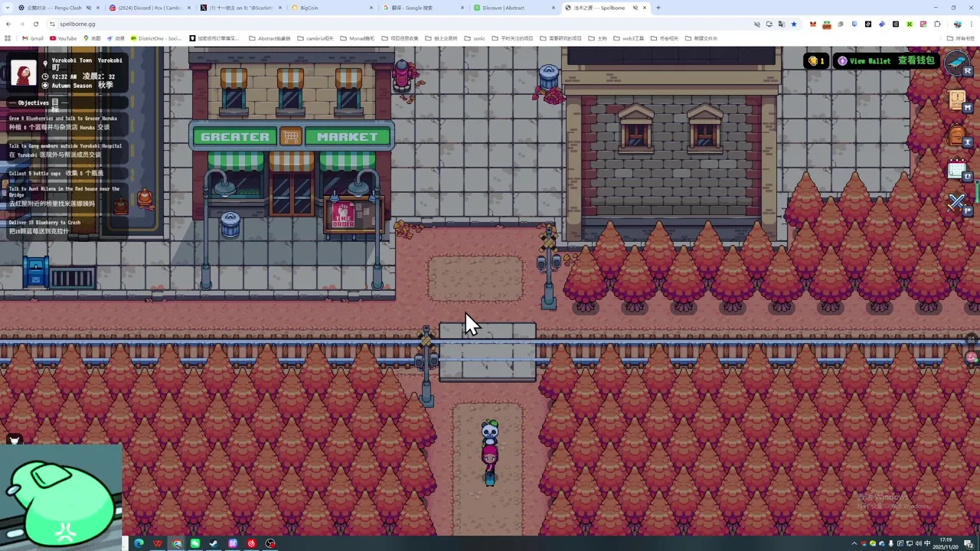
Task: Switch to the Pengu Clash browser tab
Action: [x=57, y=8]
